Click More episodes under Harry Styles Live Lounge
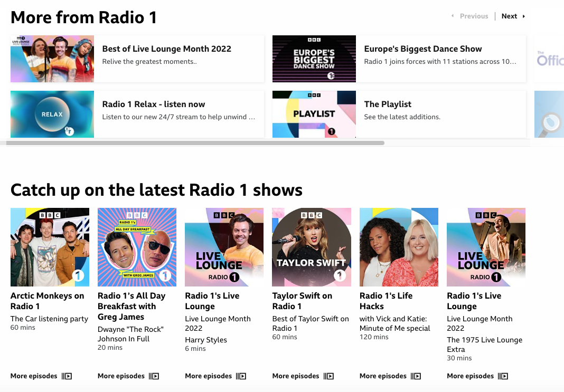This screenshot has height=392, width=564. tap(208, 376)
